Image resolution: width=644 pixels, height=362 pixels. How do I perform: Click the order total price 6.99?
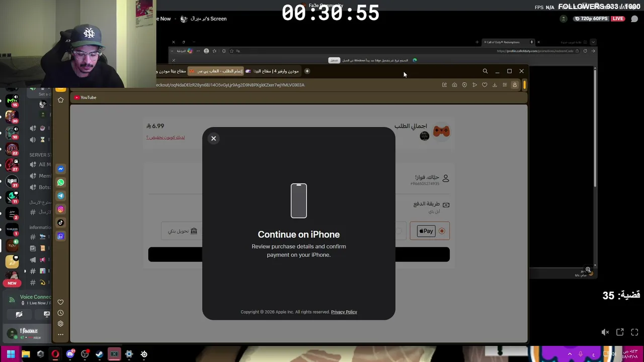point(155,126)
